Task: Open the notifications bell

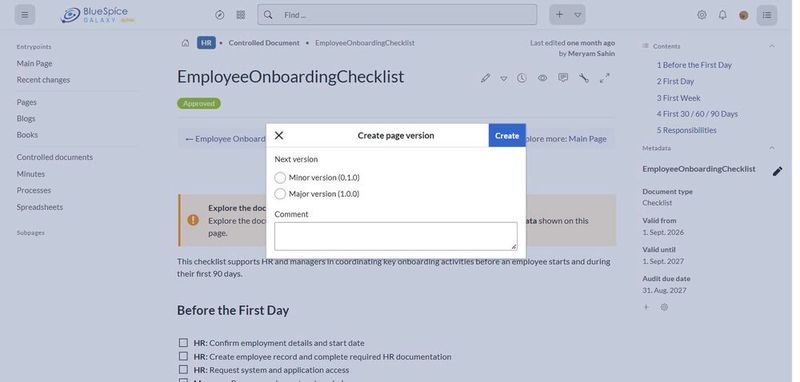Action: 722,15
